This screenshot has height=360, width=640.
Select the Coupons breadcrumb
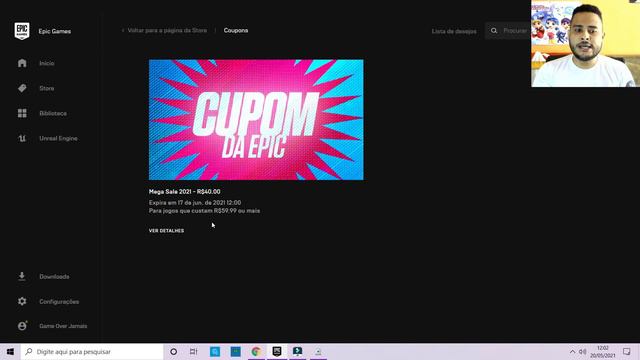click(x=236, y=30)
